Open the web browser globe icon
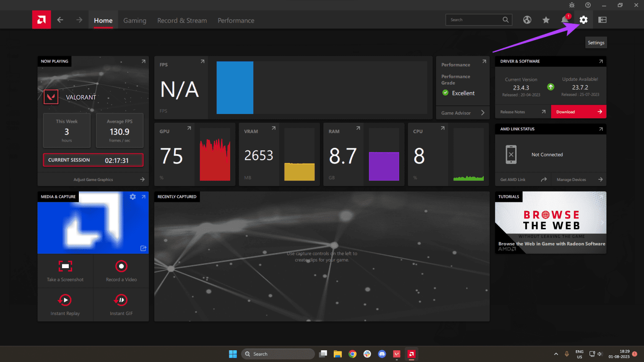Screen dimensions: 644x362 [527, 20]
